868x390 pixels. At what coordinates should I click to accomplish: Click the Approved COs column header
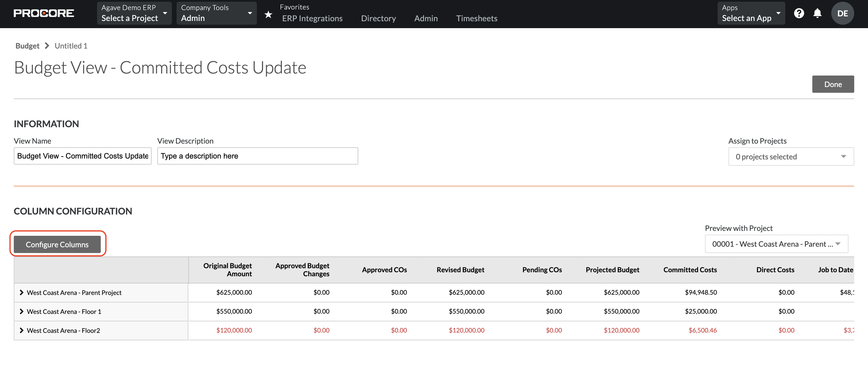pyautogui.click(x=384, y=269)
